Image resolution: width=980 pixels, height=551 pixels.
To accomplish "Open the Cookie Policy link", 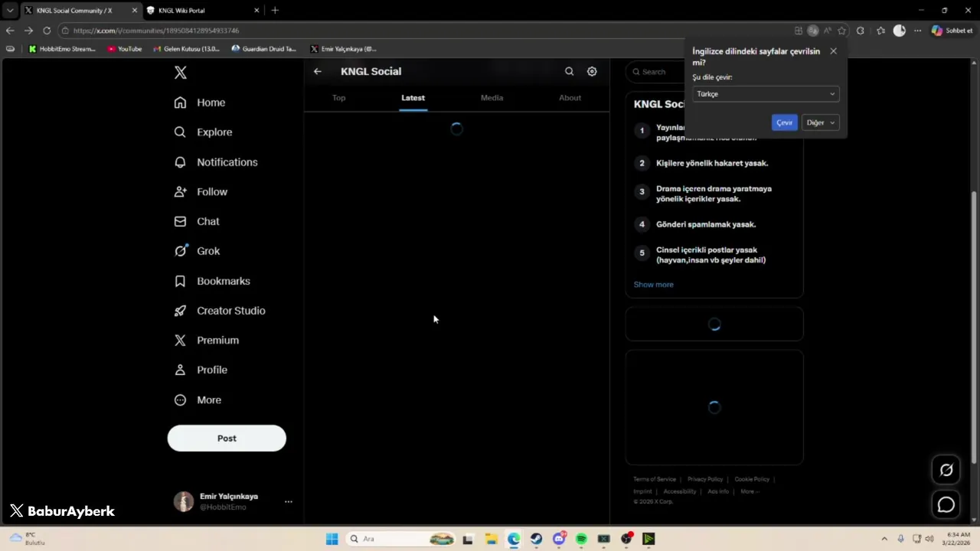I will click(752, 479).
